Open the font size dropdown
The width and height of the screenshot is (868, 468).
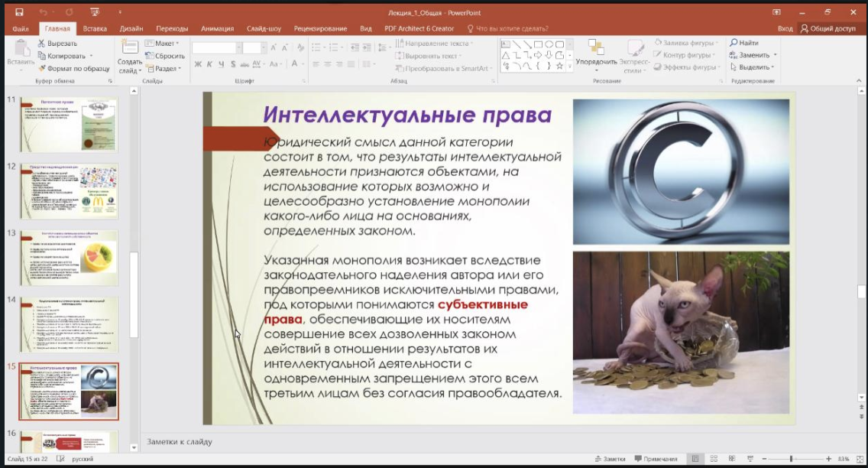pyautogui.click(x=264, y=47)
